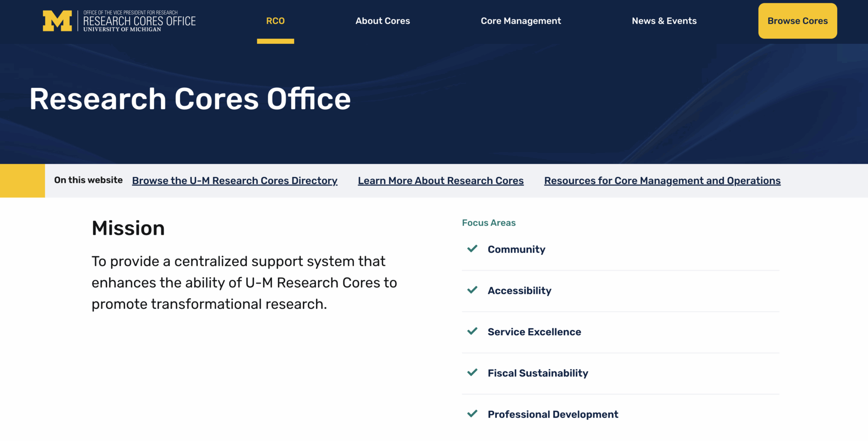Image resolution: width=868 pixels, height=441 pixels.
Task: Select the Service Excellence focus area text
Action: 534,332
